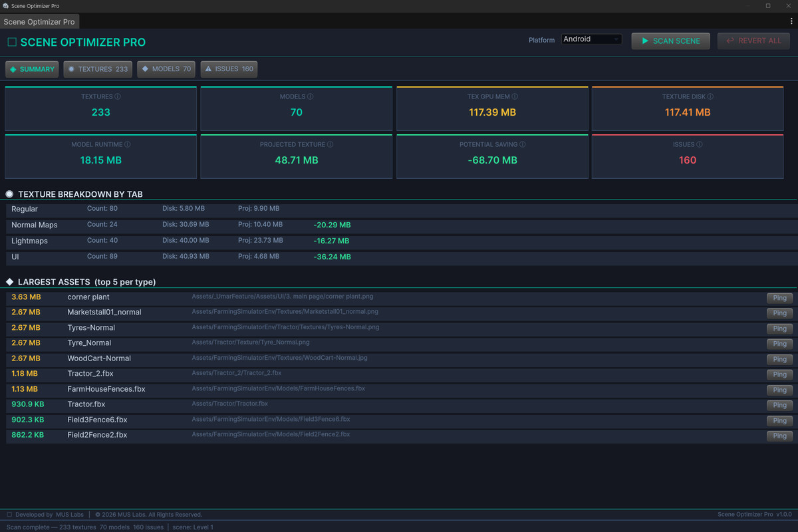Click the info icon beside POTENTIAL SAVING
798x532 pixels.
point(522,144)
